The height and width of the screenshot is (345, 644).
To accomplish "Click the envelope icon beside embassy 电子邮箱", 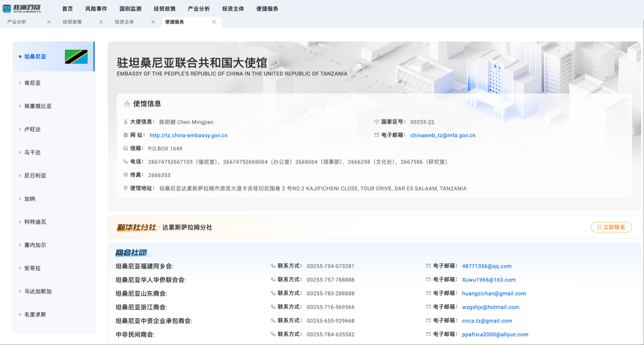I will [376, 135].
